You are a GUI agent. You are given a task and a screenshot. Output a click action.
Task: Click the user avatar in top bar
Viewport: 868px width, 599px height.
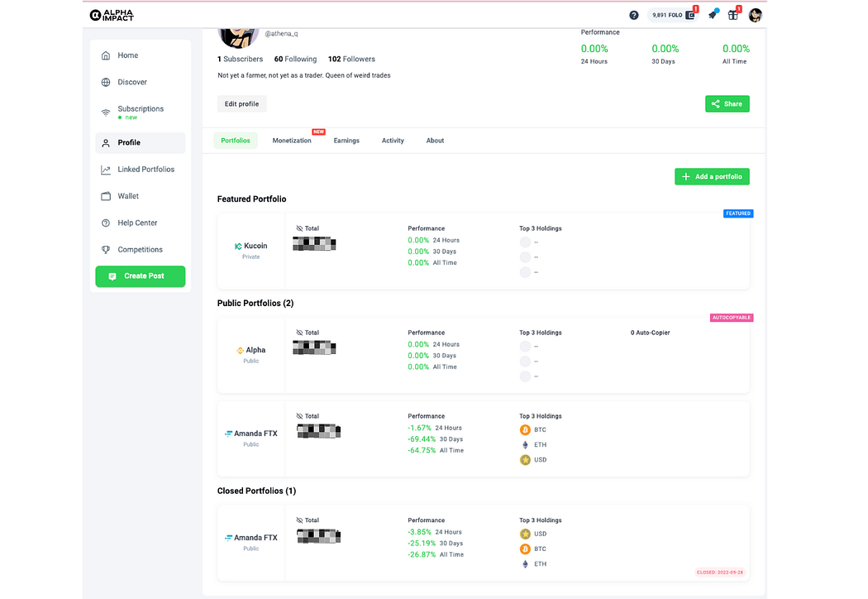(x=755, y=15)
